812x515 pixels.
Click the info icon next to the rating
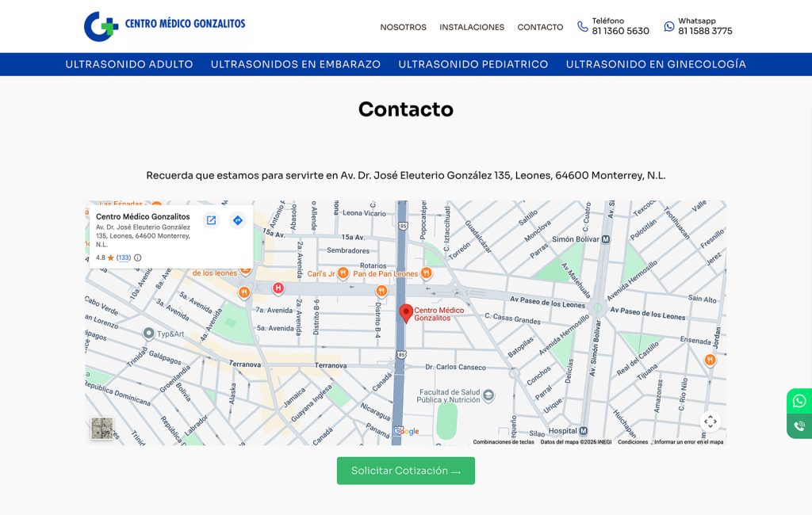click(x=137, y=257)
